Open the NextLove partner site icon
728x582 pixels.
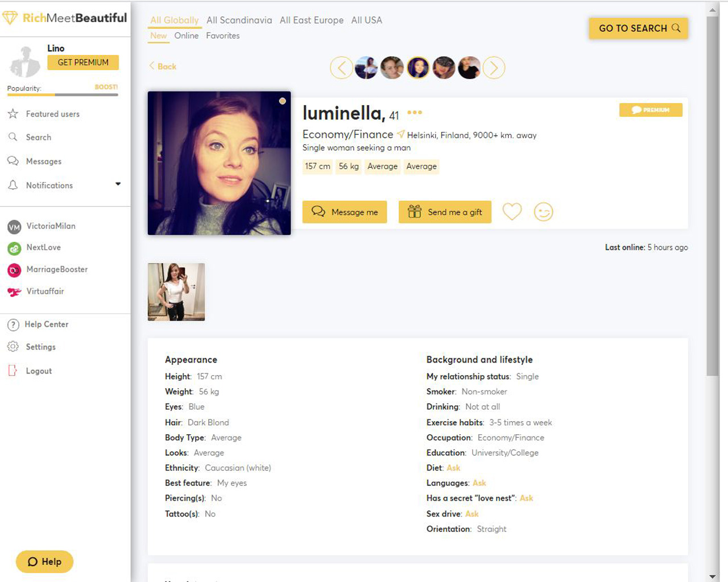14,248
